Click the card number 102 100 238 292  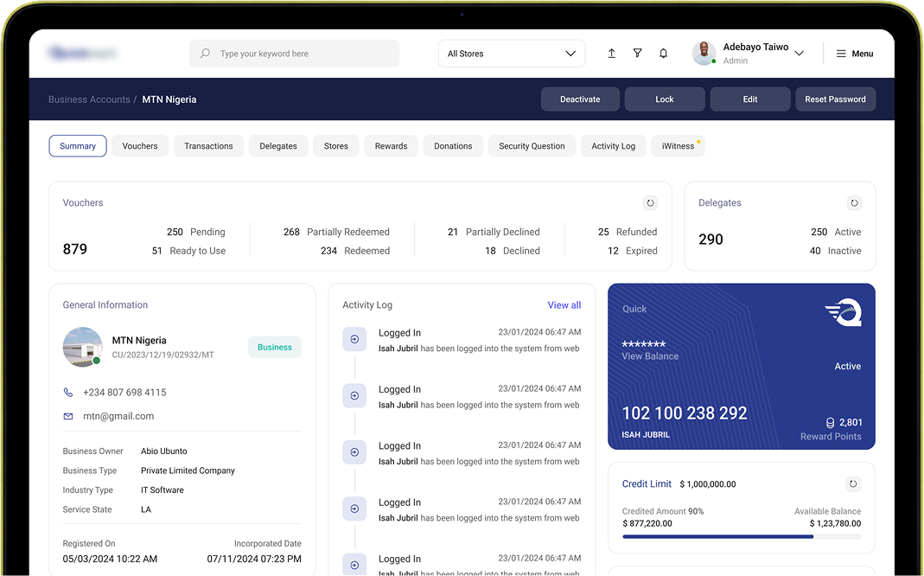(x=685, y=413)
